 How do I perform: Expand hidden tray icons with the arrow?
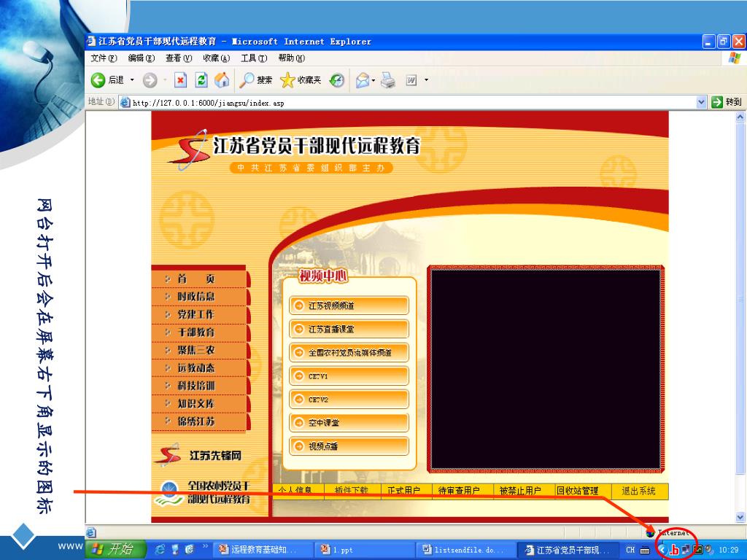662,550
